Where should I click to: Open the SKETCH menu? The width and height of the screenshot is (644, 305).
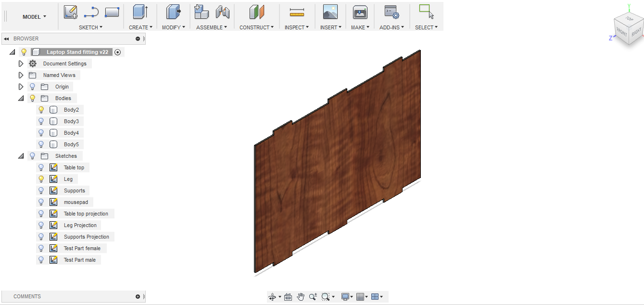tap(90, 27)
